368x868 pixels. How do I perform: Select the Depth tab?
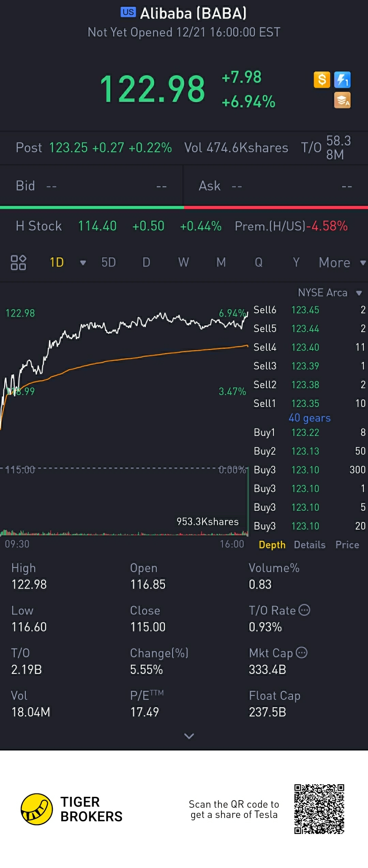point(272,545)
